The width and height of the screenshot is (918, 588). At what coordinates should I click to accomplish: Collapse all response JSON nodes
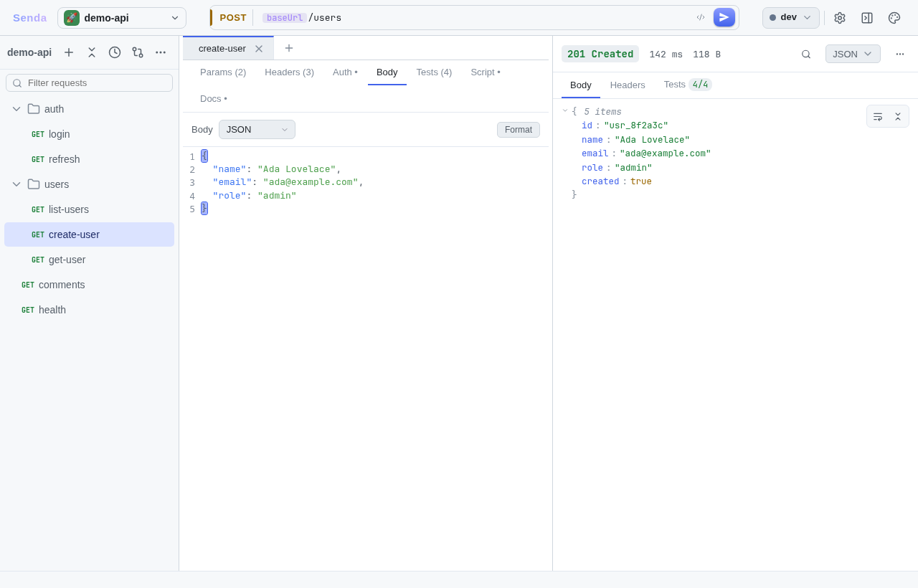898,116
